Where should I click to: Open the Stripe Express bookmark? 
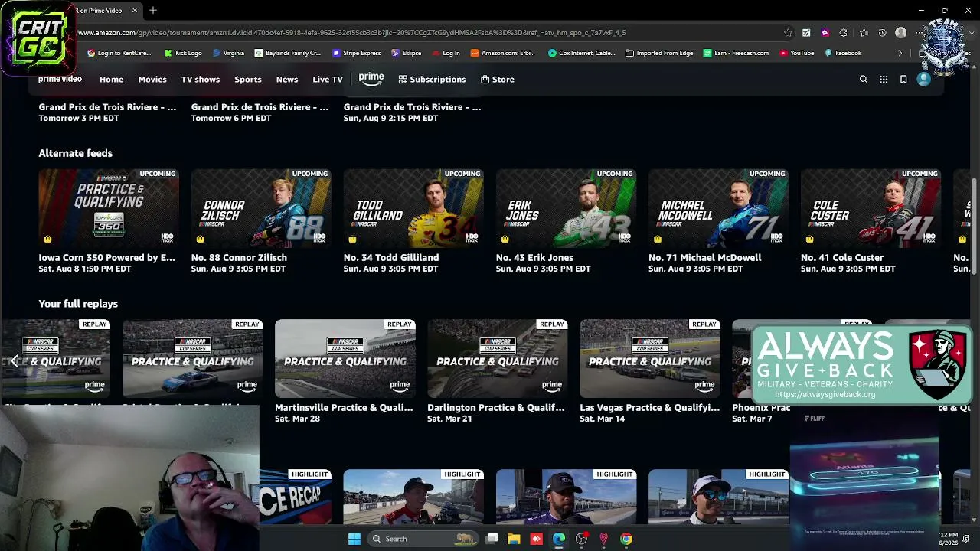357,53
